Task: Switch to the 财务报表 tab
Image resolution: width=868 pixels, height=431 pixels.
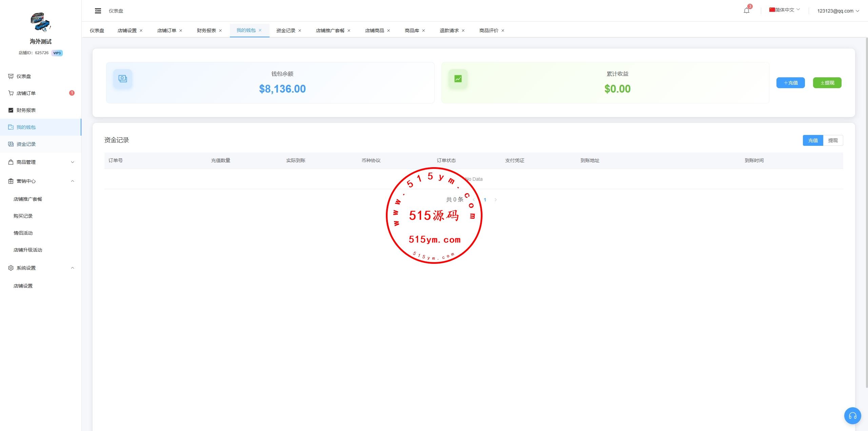Action: [x=206, y=31]
